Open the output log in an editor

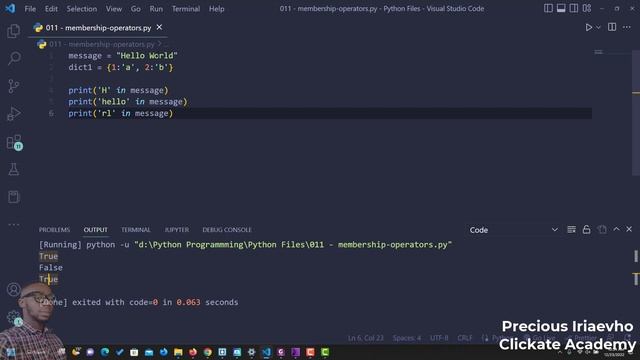[602, 229]
